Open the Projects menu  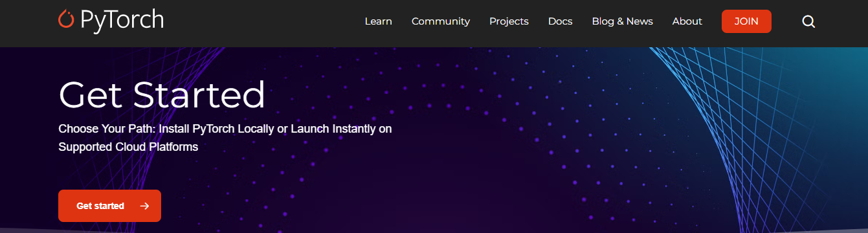pyautogui.click(x=509, y=21)
